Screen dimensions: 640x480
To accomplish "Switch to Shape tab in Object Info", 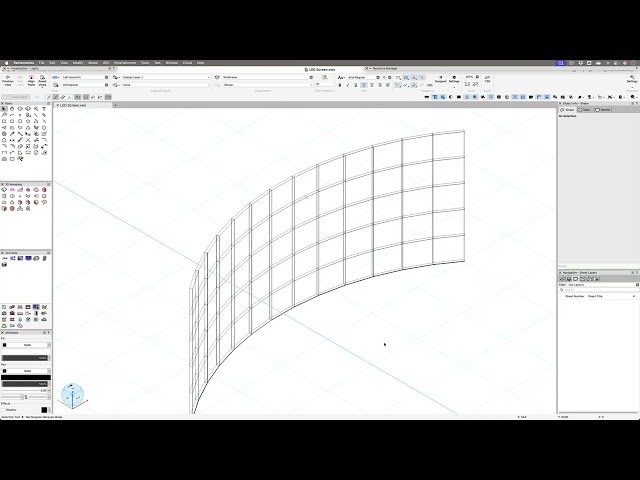I will 567,110.
